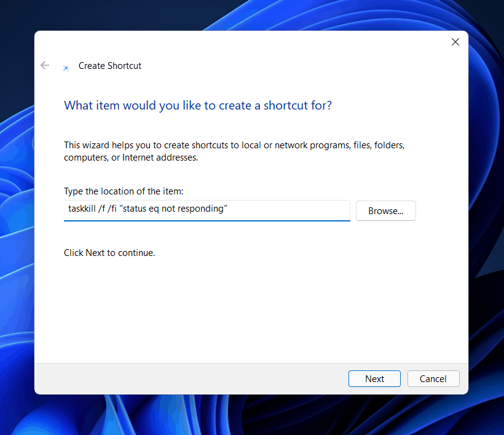Close the Create Shortcut dialog with X
The width and height of the screenshot is (504, 435).
point(455,42)
